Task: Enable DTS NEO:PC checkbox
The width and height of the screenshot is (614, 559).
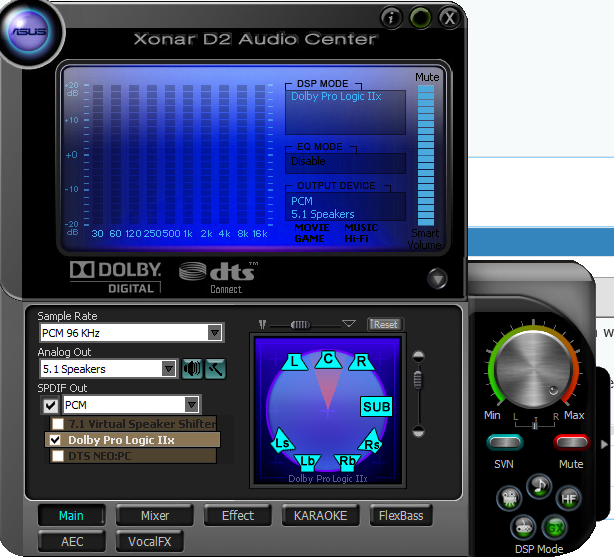Action: click(58, 456)
